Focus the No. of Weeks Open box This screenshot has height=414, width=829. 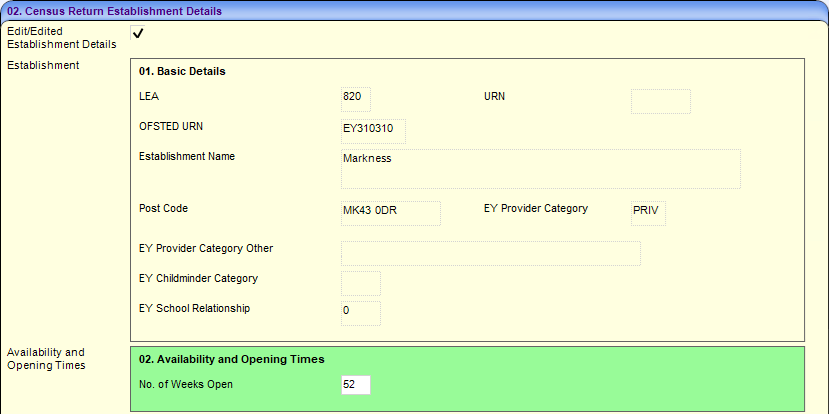(x=356, y=385)
